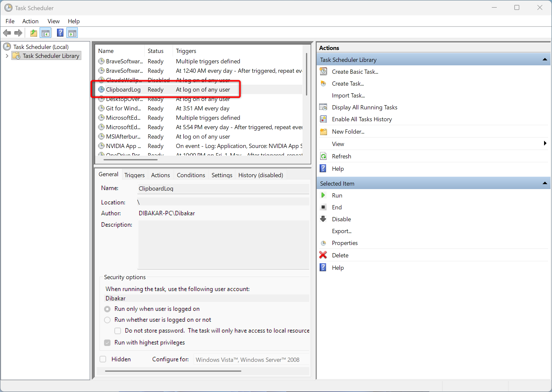
Task: Click the Display All Running Tasks icon
Action: pos(323,107)
